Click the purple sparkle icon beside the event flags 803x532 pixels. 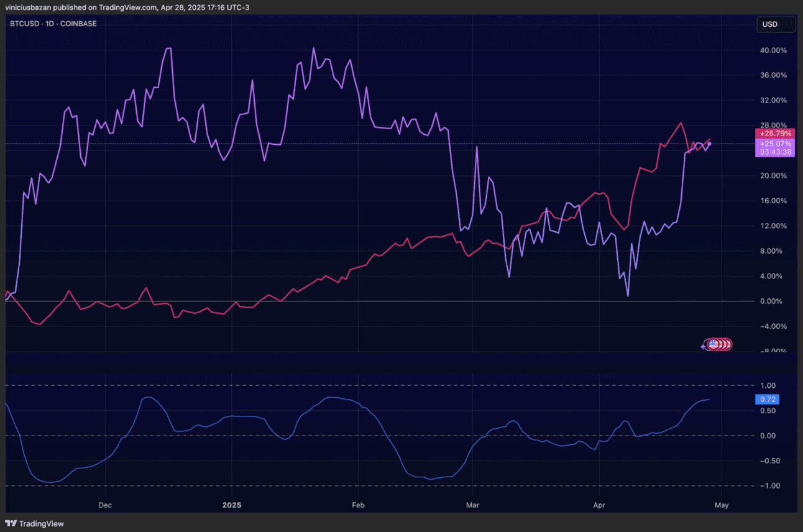pyautogui.click(x=704, y=346)
